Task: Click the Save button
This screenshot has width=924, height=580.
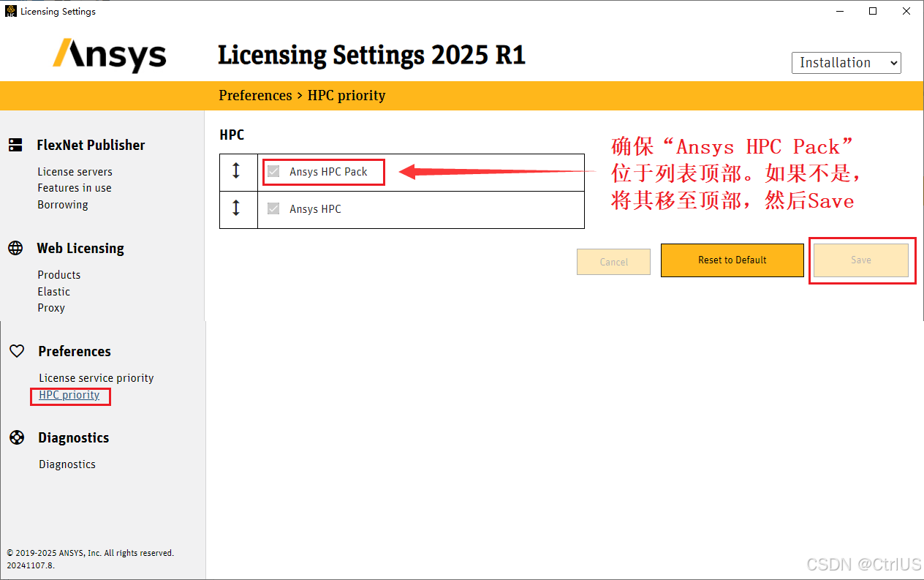Action: 861,260
